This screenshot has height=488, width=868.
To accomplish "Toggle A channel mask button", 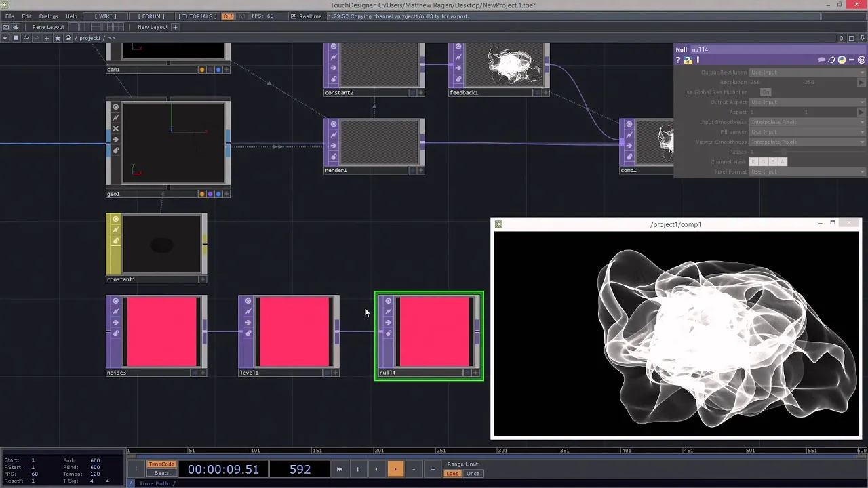I will (x=783, y=162).
